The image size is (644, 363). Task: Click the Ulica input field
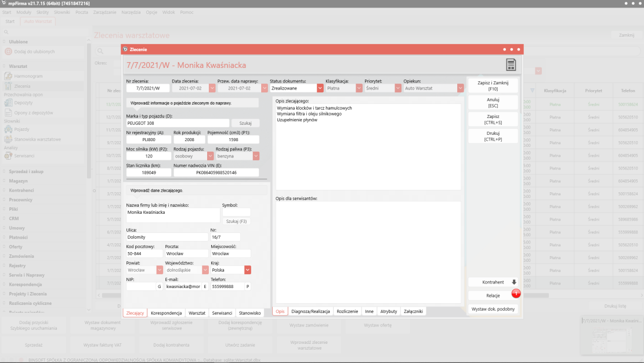[167, 237]
